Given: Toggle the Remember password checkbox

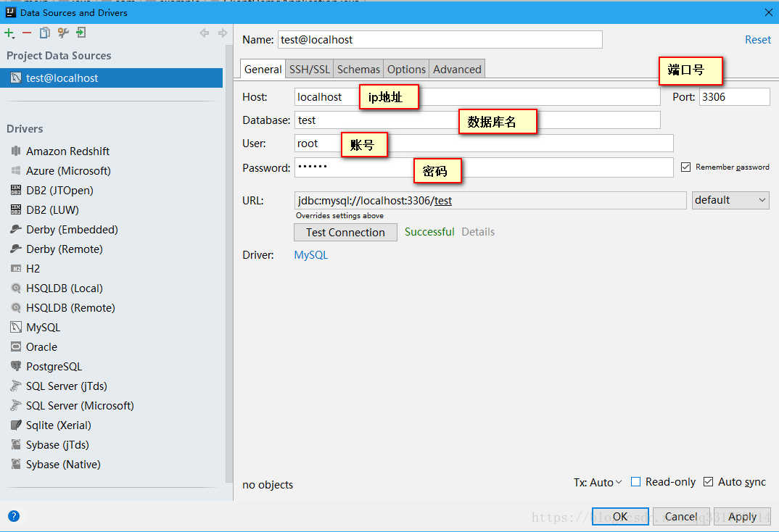Looking at the screenshot, I should pos(685,167).
